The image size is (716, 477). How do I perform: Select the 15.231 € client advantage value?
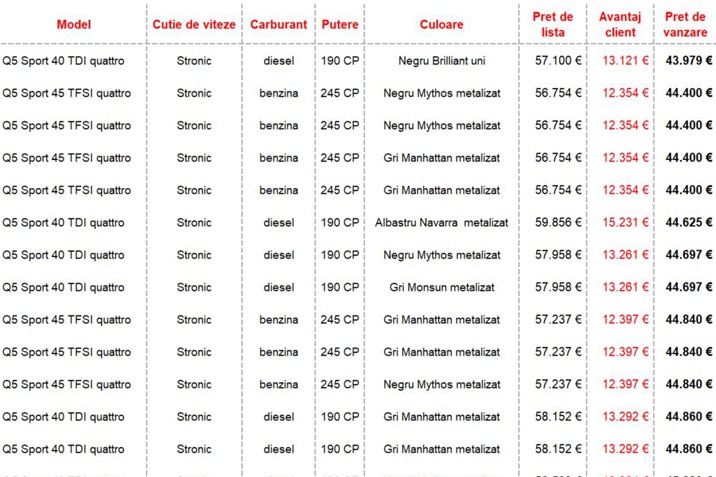[625, 222]
